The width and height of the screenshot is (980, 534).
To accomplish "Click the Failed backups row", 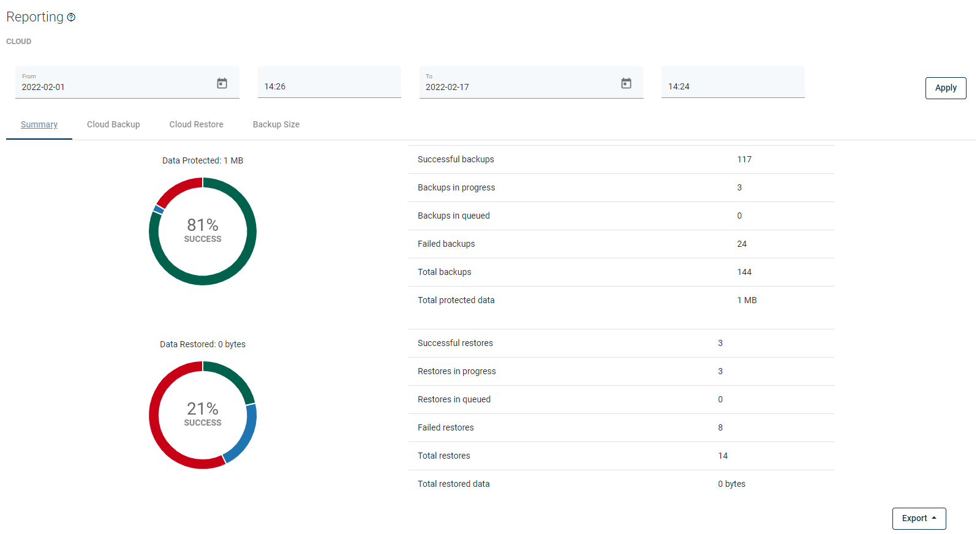I will point(620,244).
